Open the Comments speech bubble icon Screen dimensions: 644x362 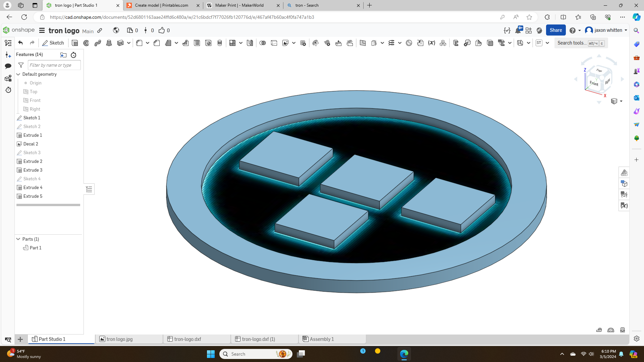(8, 66)
